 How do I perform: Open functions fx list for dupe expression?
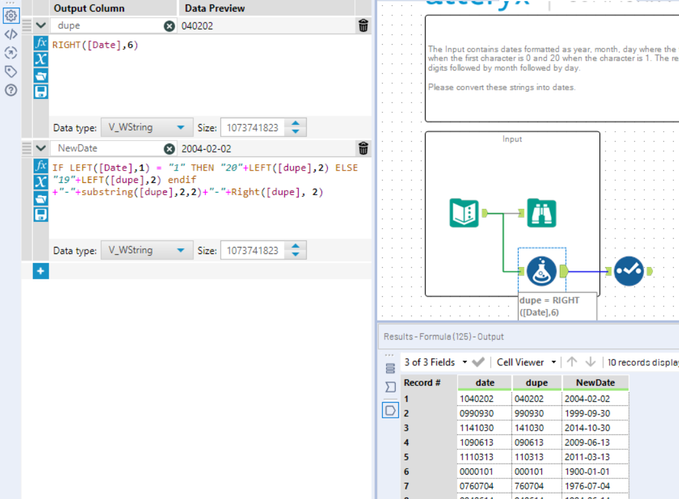(x=41, y=43)
